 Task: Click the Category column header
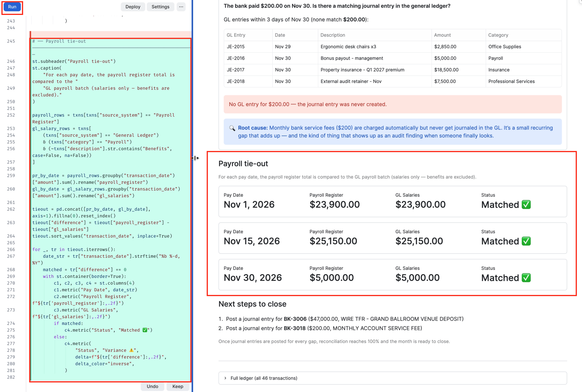point(498,35)
